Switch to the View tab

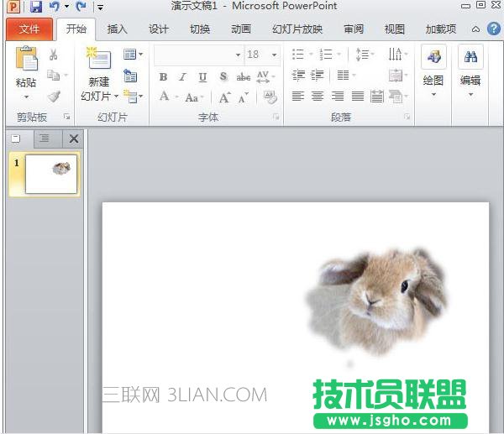(395, 29)
